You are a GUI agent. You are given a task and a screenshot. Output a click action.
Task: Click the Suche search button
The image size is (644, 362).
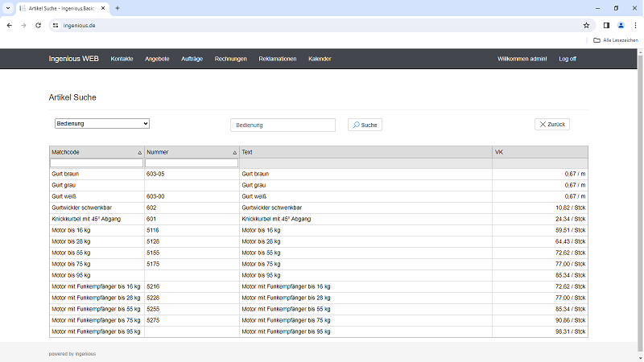[x=365, y=125]
